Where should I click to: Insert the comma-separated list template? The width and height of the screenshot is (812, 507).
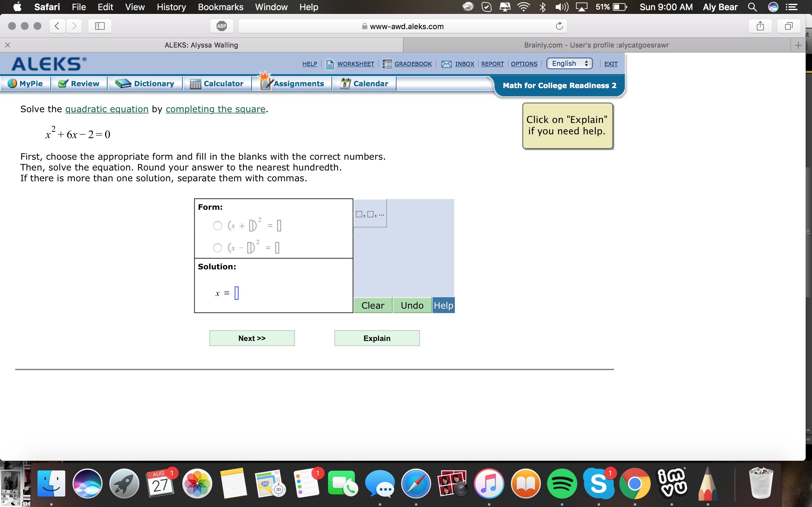tap(370, 214)
